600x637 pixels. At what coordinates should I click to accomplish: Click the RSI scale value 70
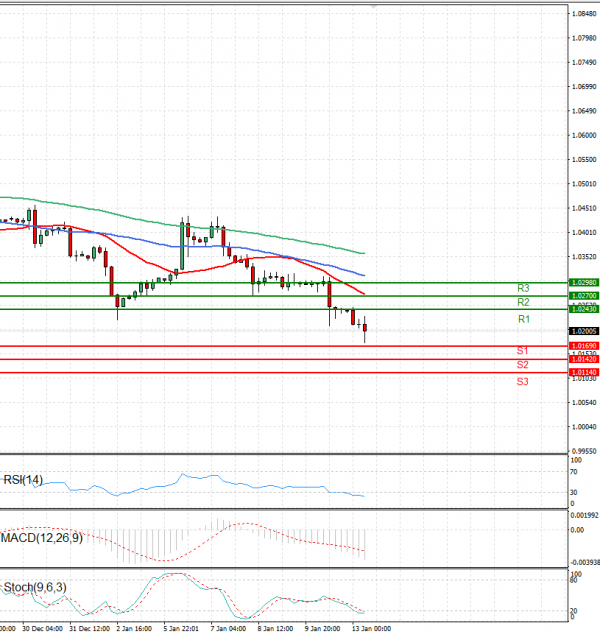tap(574, 472)
